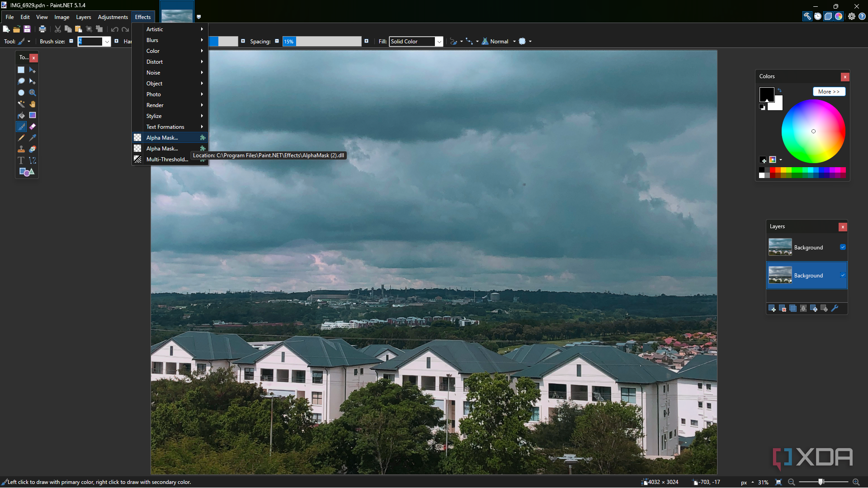Choose the Clone Stamp tool
The width and height of the screenshot is (868, 488).
point(21,149)
